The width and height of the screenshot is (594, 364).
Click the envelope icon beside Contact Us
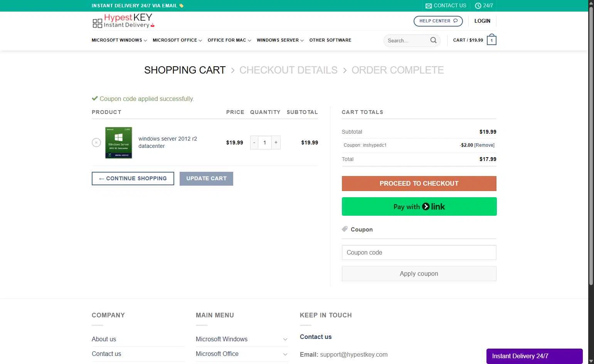point(429,6)
